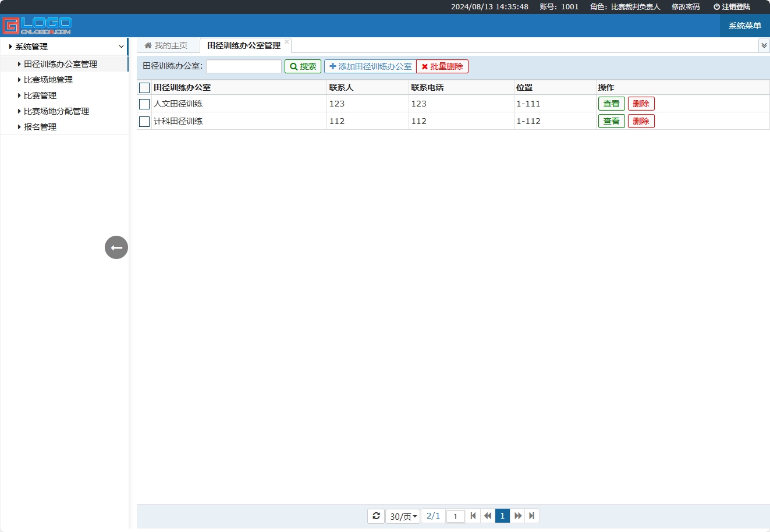Go to first page icon
The image size is (770, 532).
pyautogui.click(x=473, y=516)
